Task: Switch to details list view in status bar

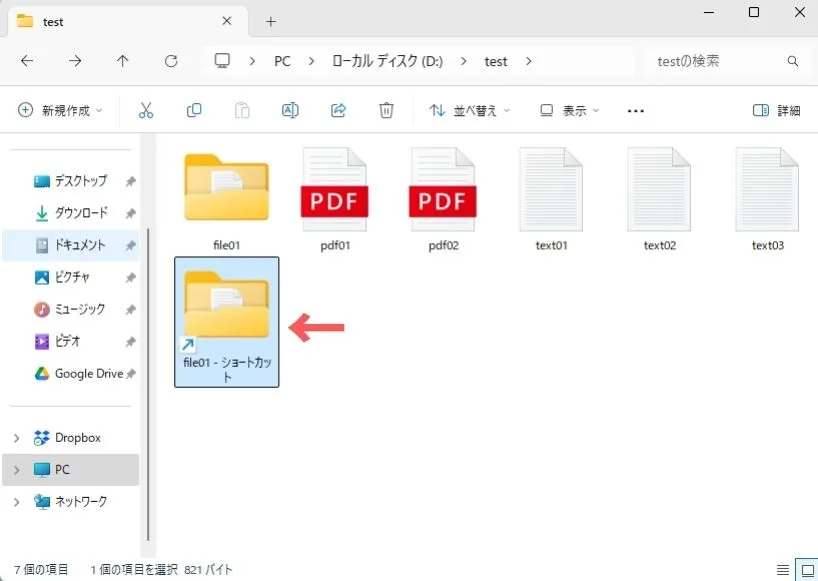Action: click(782, 570)
